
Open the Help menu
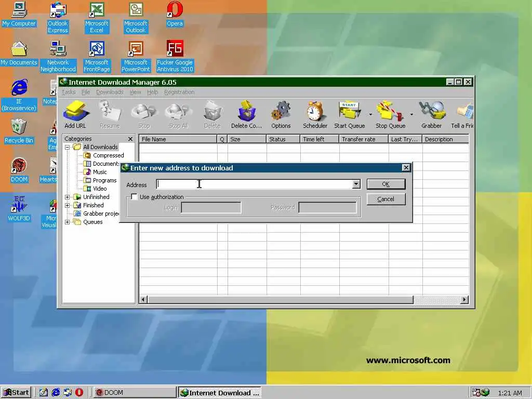click(x=152, y=92)
